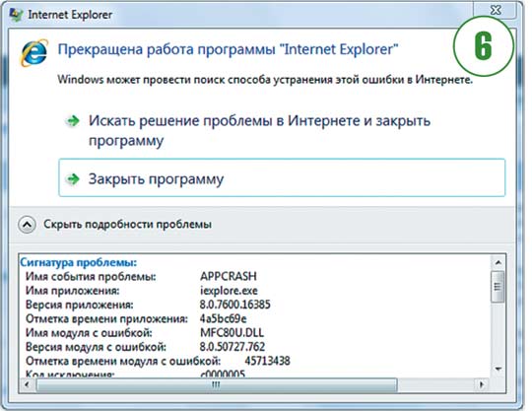Screen dimensions: 532x411
Task: Click details vertical scrollbar down arrow
Action: tap(499, 369)
